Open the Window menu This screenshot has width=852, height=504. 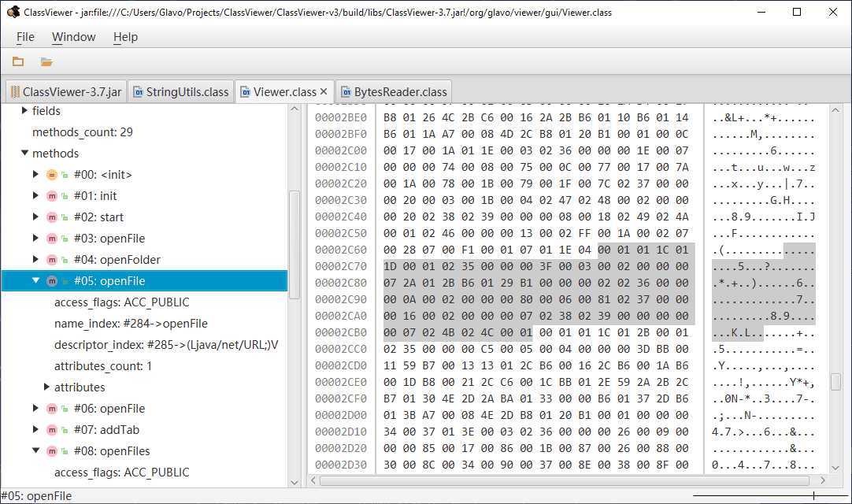(x=73, y=37)
